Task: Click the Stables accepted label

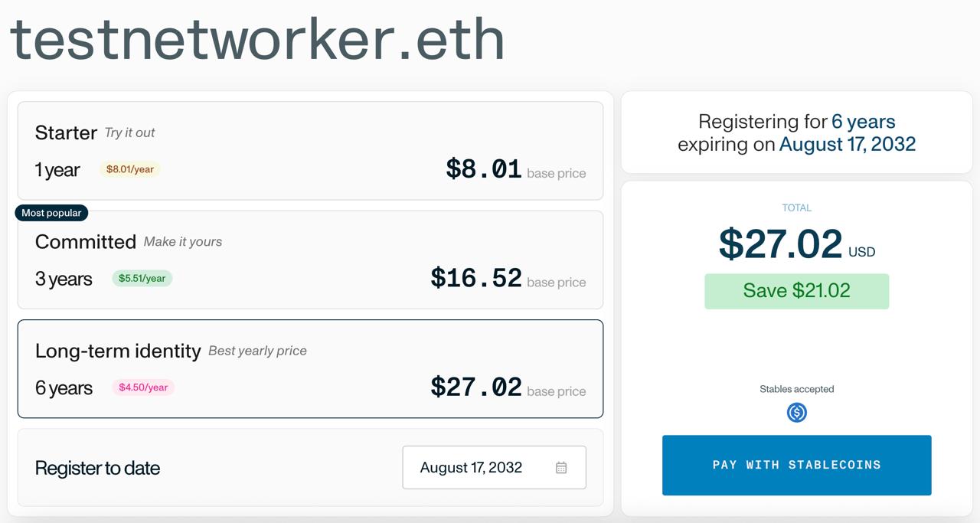Action: click(796, 389)
